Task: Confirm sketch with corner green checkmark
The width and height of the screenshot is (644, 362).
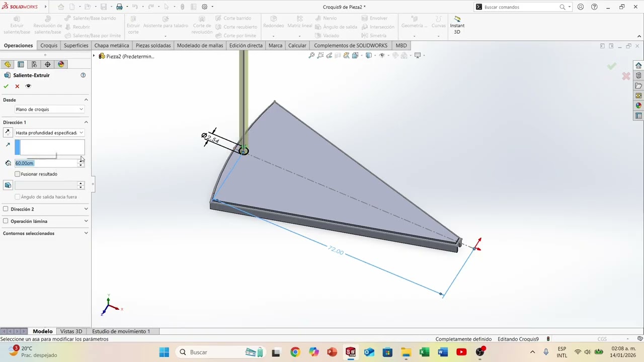Action: [x=612, y=66]
